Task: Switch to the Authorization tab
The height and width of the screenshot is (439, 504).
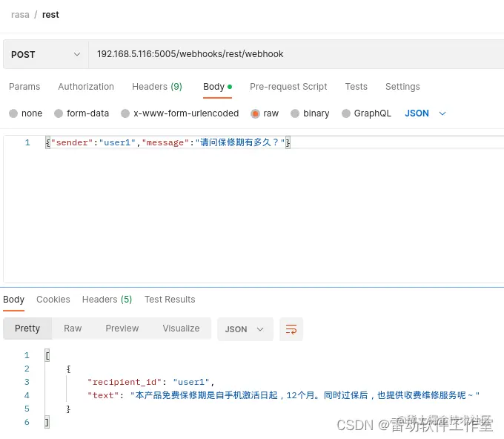Action: 86,87
